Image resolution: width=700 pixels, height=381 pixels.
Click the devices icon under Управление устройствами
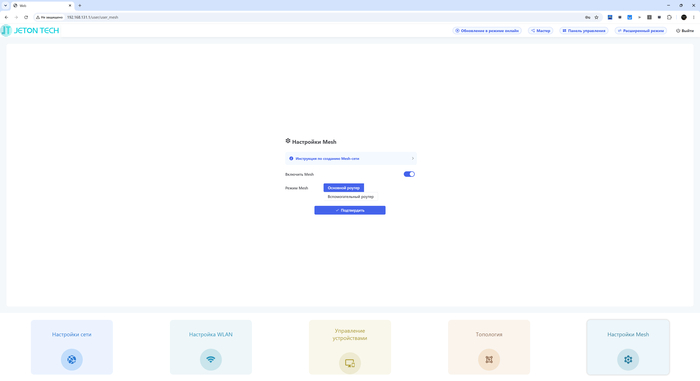pos(350,363)
